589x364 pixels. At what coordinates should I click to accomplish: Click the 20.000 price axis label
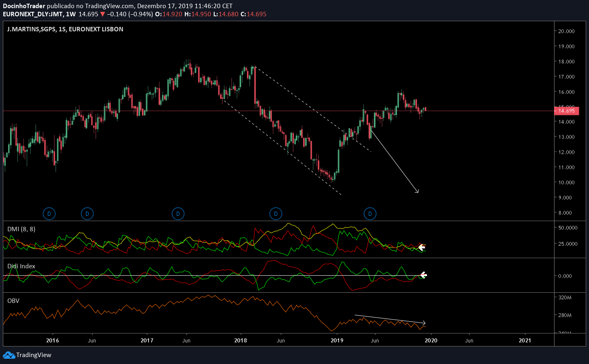point(566,31)
